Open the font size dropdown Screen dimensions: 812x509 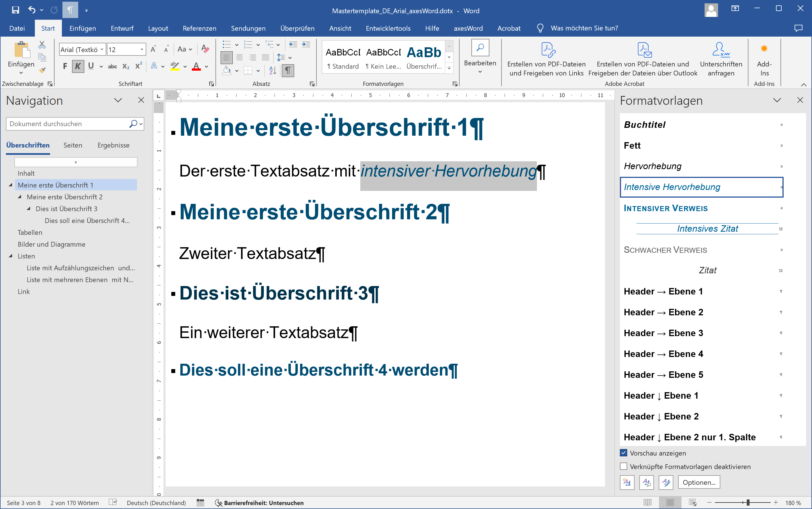[142, 50]
